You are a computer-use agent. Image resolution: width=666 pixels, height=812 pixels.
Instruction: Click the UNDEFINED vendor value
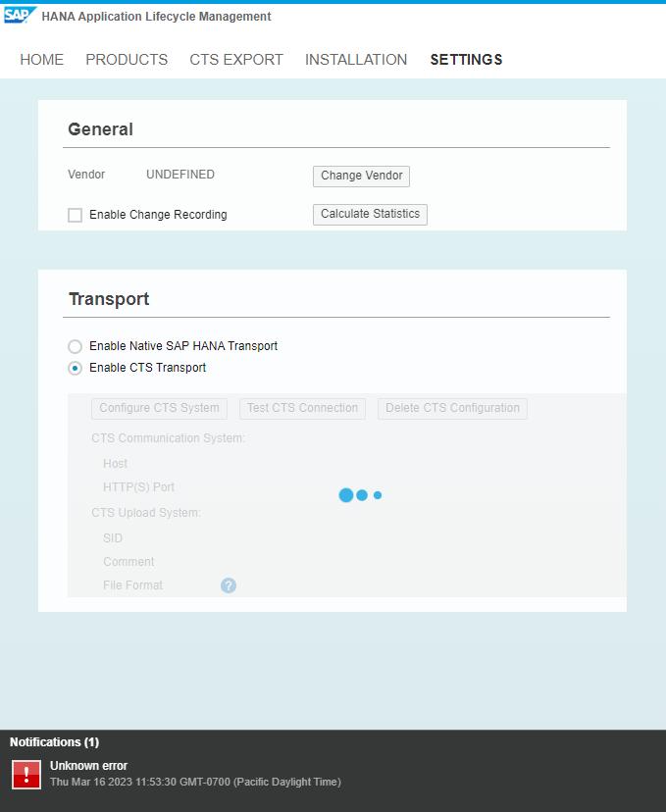[180, 175]
